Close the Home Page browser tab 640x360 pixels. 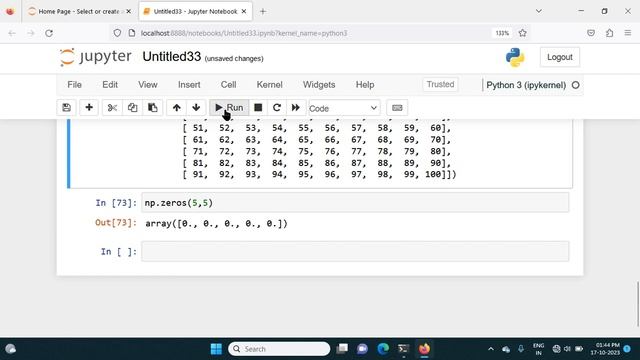(x=129, y=11)
